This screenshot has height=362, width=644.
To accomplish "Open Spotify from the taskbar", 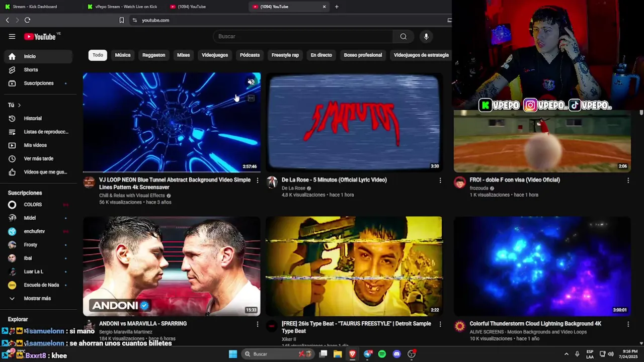I will 382,354.
